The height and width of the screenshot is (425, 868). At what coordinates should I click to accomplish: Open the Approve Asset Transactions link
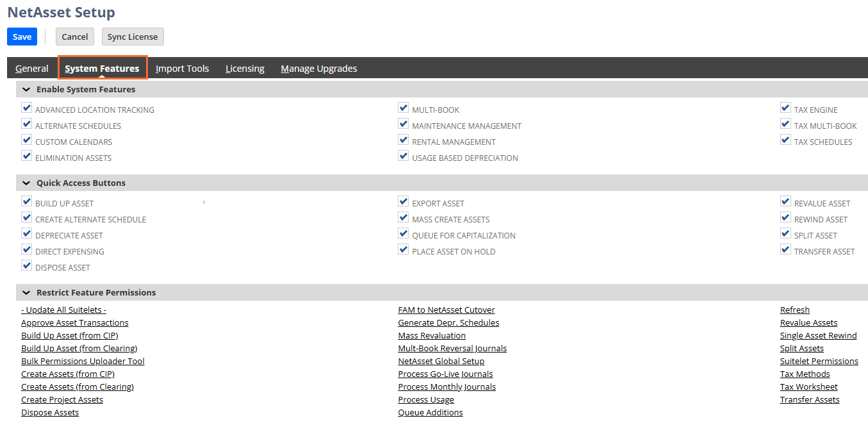tap(74, 322)
